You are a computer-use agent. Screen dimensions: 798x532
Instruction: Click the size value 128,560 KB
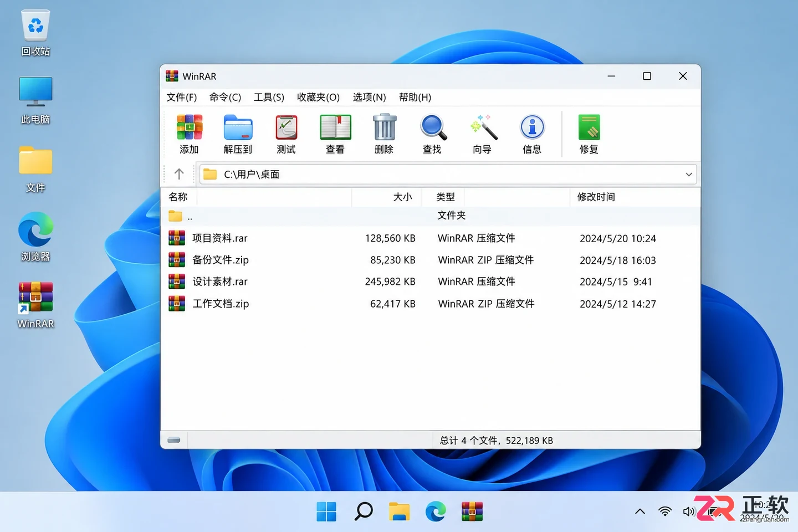pyautogui.click(x=390, y=238)
